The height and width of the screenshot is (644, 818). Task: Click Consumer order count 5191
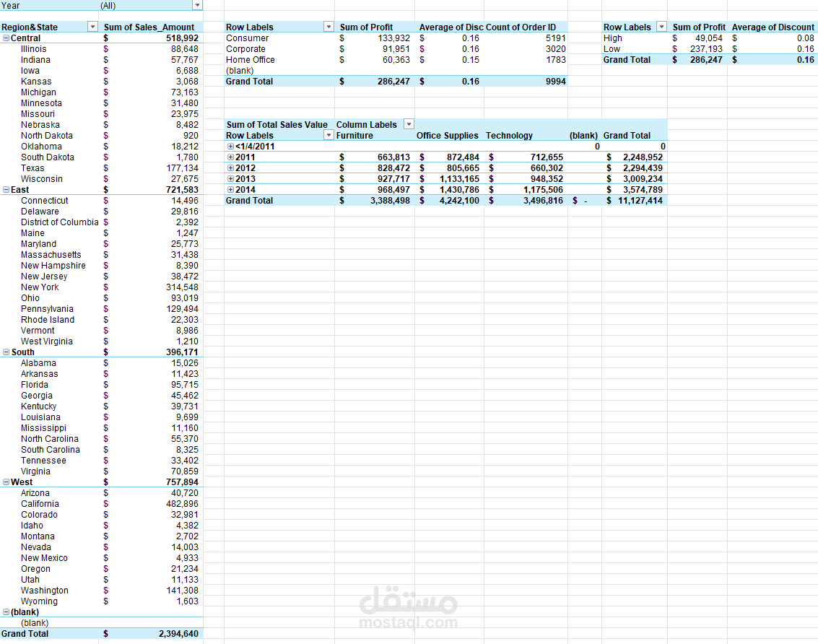click(556, 38)
